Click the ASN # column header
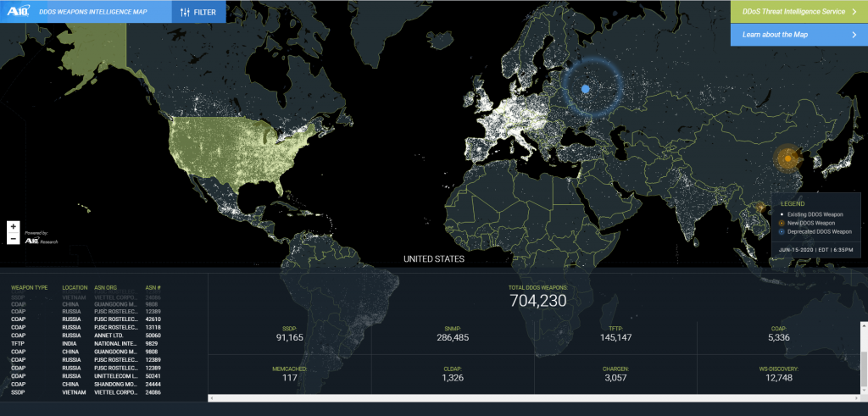868x416 pixels. (153, 288)
